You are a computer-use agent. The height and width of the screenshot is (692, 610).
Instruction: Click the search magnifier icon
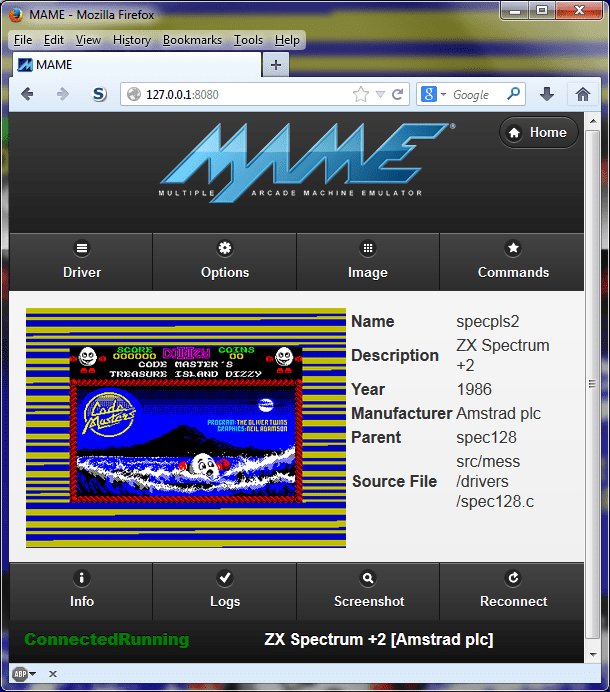[513, 94]
